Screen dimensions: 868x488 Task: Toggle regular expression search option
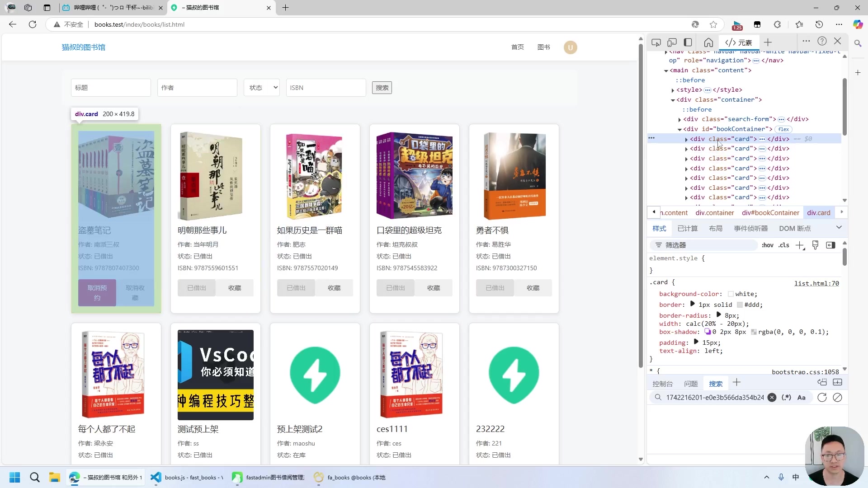coord(787,398)
